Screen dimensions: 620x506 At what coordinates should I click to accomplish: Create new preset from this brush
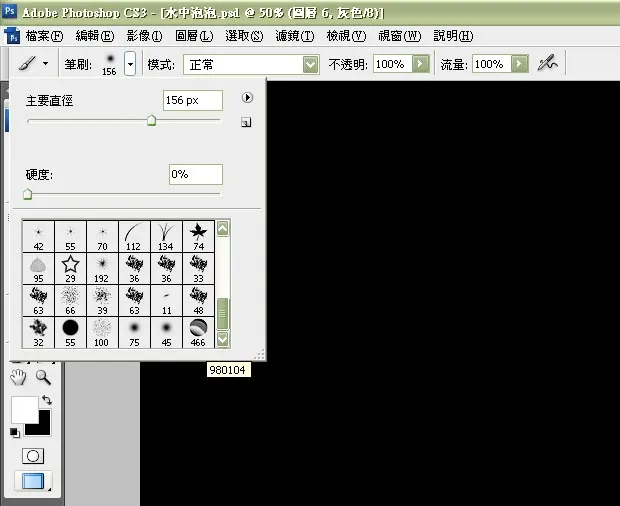point(246,122)
